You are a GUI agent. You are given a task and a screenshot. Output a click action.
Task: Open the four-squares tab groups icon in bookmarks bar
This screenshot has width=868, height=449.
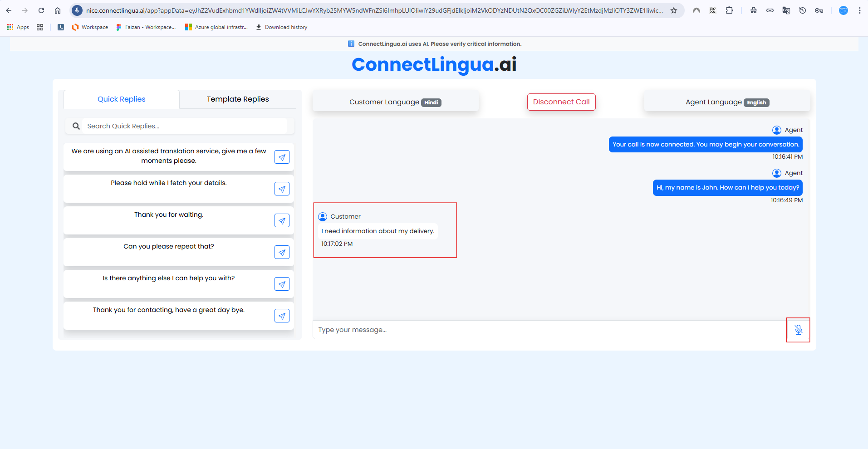40,27
